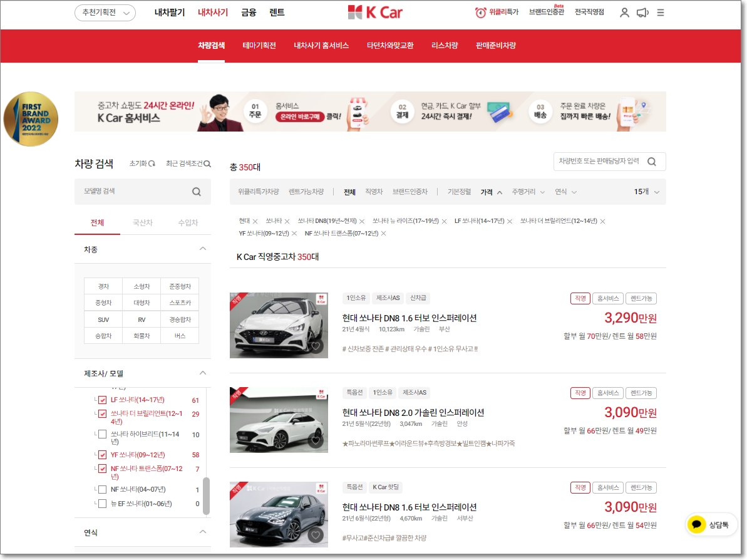Favorite the DN8 2.0 가솔린 car heart icon
This screenshot has width=747, height=560.
coord(316,441)
